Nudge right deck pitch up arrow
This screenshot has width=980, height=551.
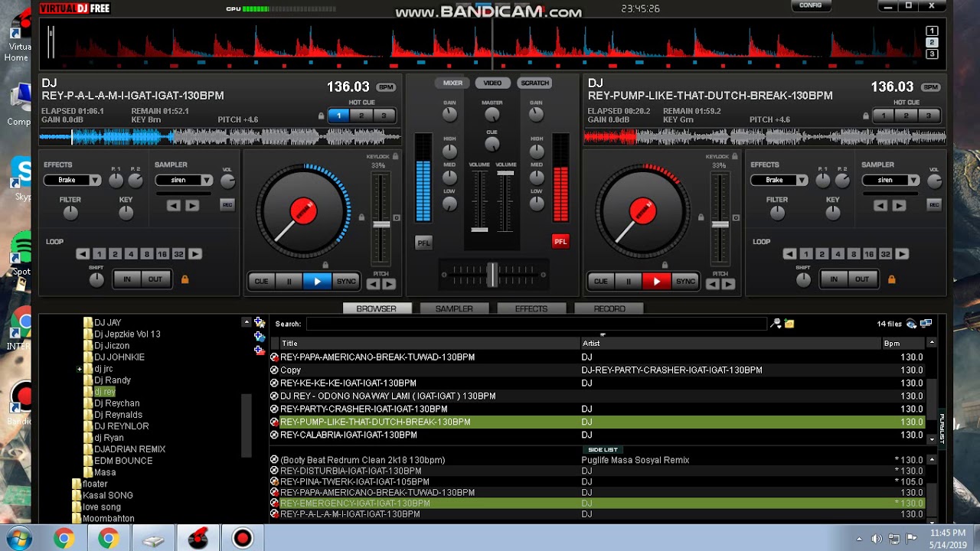coord(728,284)
